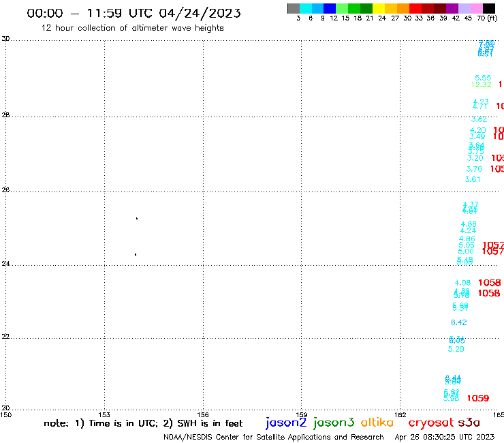Click the orange swatch in the color bar

pyautogui.click(x=403, y=8)
